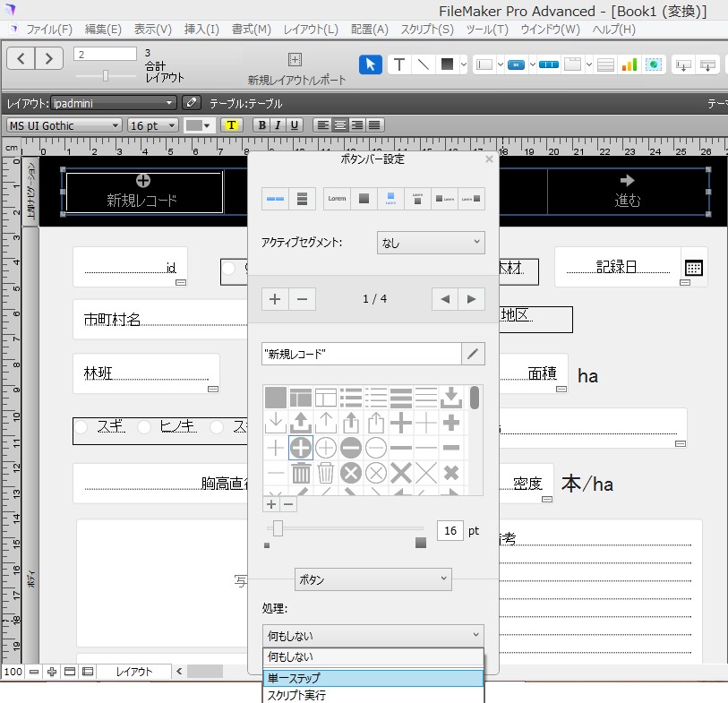Select the rectangle shape tool
The height and width of the screenshot is (703, 728).
[447, 64]
